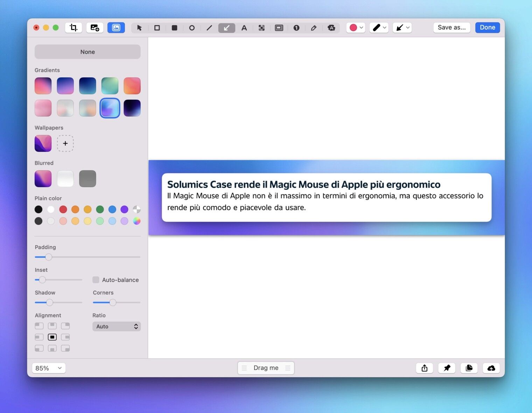
Task: Select the numbered Counter tool
Action: point(296,28)
